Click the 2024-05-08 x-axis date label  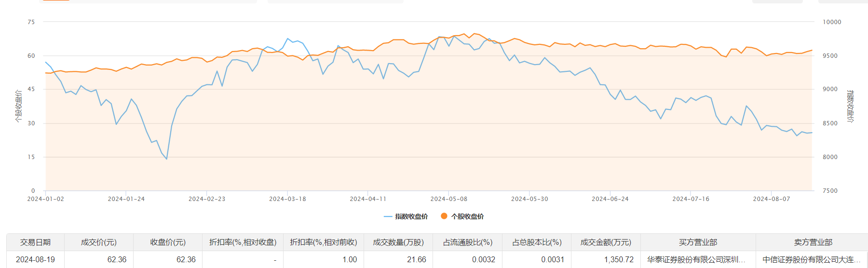click(448, 199)
